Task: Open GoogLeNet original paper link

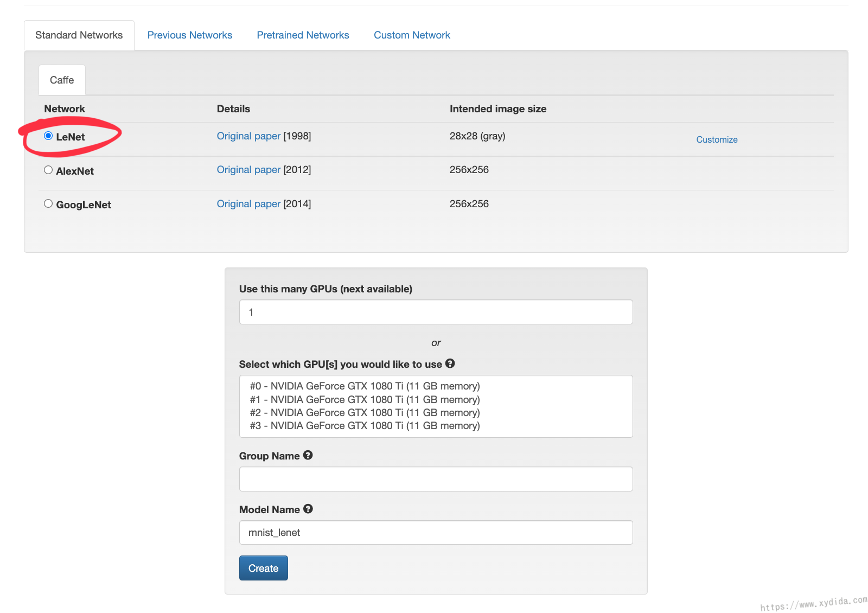Action: (248, 204)
